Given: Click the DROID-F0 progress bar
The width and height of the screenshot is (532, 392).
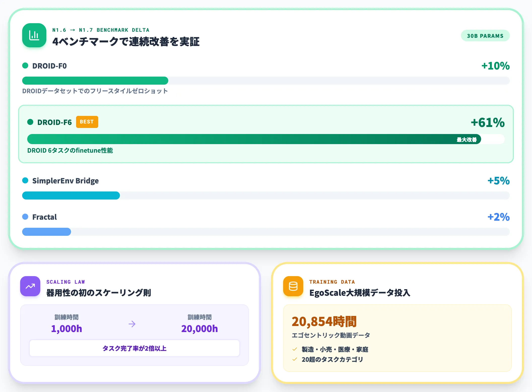Looking at the screenshot, I should [266, 81].
